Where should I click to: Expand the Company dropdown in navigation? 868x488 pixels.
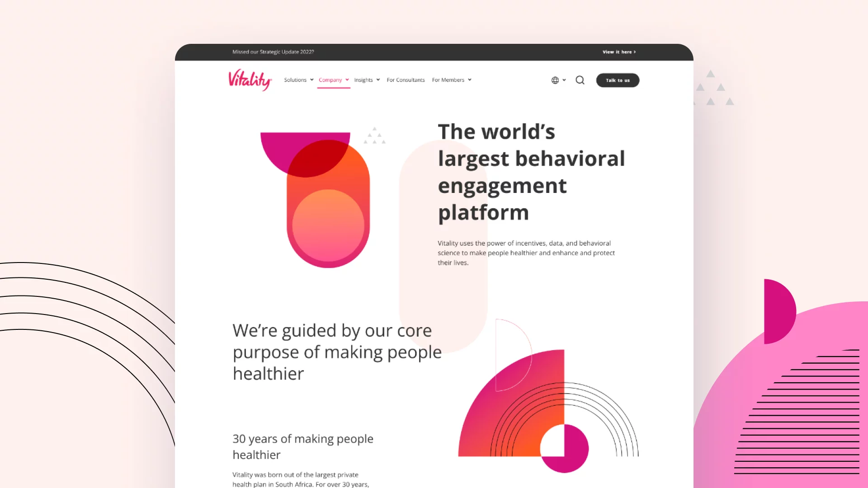pos(333,79)
